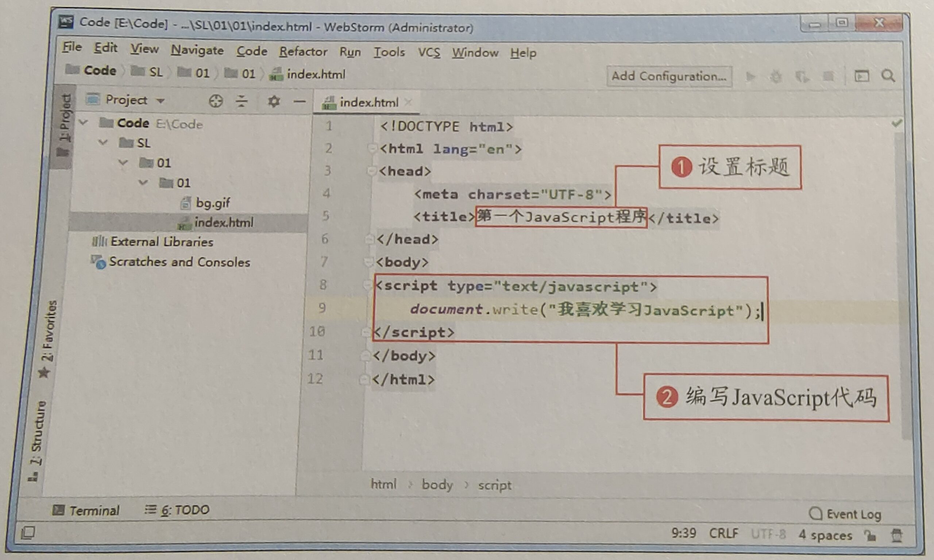
Task: Collapse the SL folder node
Action: 103,142
